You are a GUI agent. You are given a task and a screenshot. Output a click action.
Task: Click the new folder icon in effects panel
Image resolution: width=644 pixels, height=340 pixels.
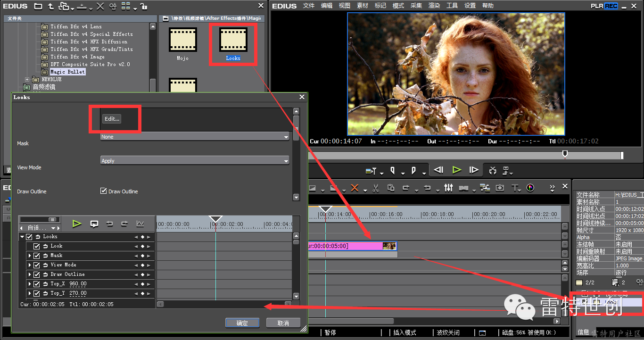pos(38,6)
